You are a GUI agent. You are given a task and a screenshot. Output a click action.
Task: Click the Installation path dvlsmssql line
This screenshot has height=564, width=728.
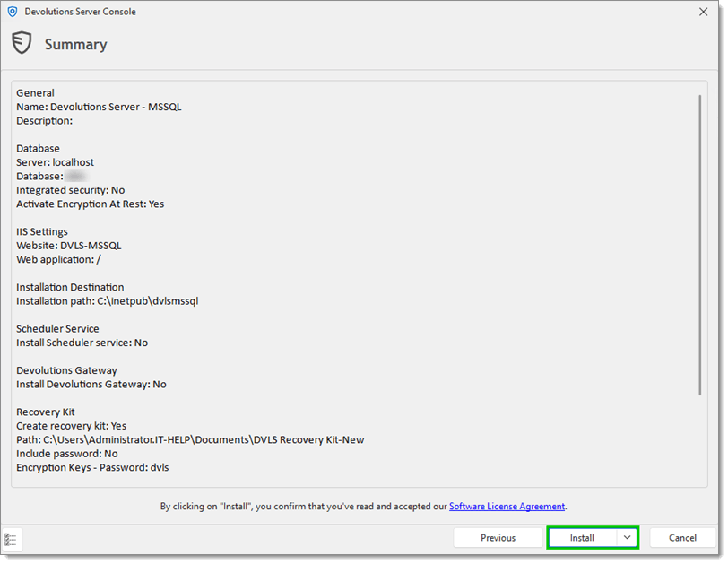(x=107, y=301)
